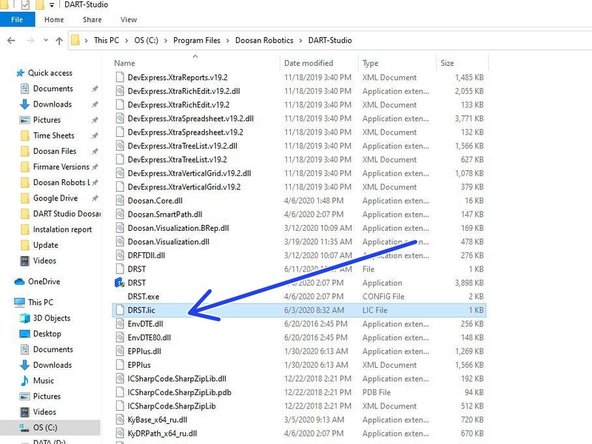Image resolution: width=592 pixels, height=444 pixels.
Task: Click the Downloads arrow icon under Quick access
Action: (25, 104)
